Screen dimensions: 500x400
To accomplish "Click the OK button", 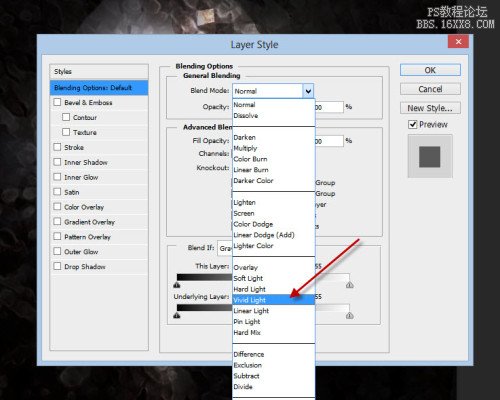I will (430, 70).
